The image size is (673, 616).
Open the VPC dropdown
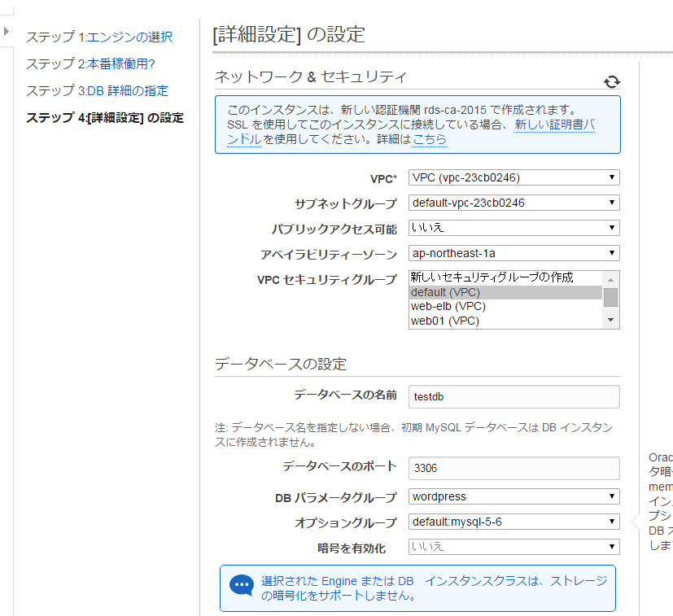coord(513,177)
